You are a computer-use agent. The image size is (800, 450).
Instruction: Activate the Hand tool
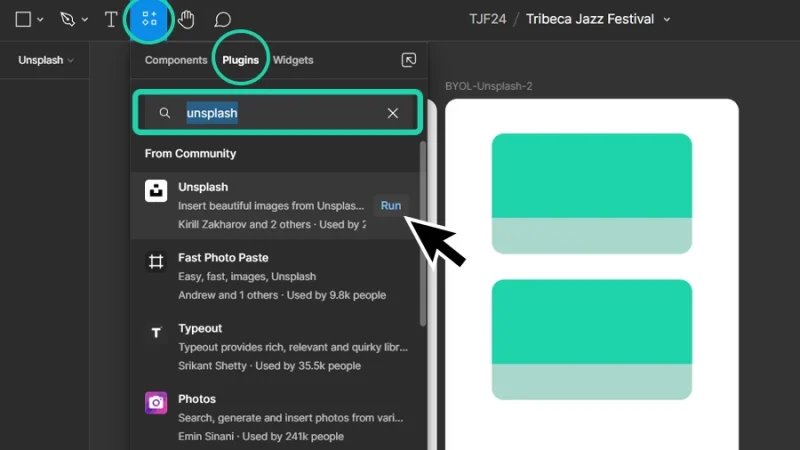(186, 19)
